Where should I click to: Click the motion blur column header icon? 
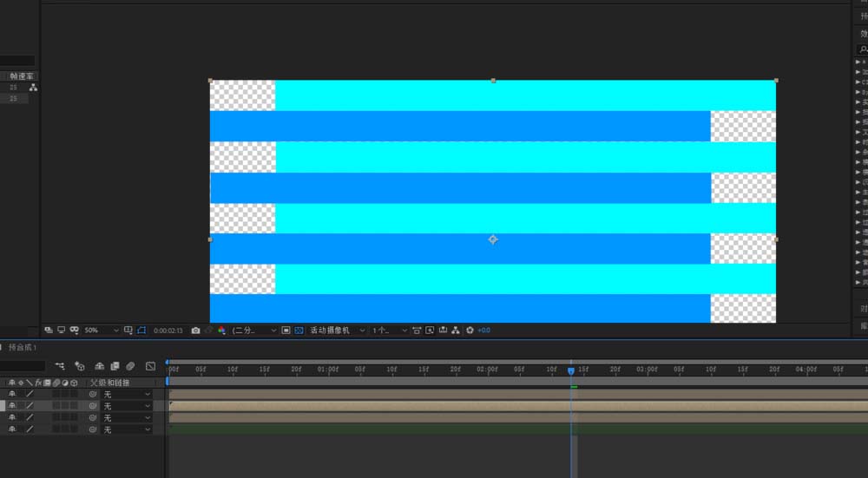coord(56,383)
